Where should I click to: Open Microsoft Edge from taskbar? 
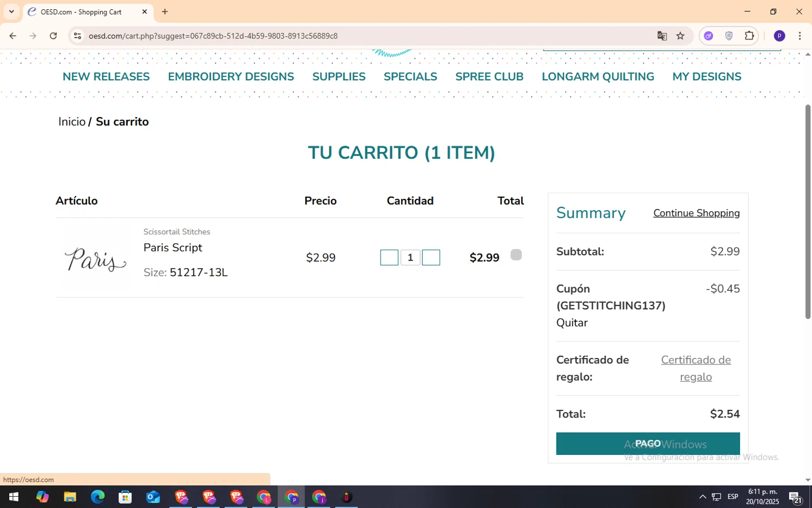pos(97,497)
